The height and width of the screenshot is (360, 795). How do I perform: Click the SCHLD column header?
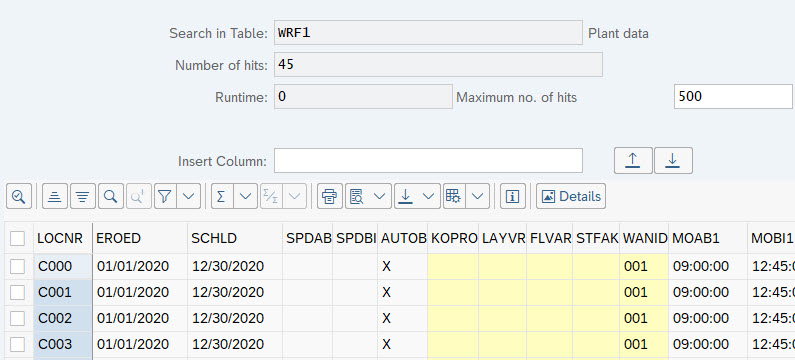(x=235, y=238)
